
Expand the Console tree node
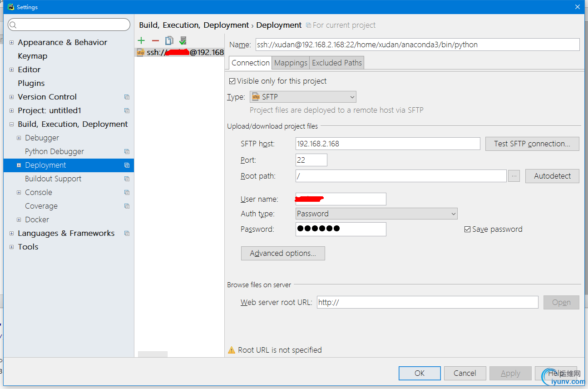[x=19, y=192]
